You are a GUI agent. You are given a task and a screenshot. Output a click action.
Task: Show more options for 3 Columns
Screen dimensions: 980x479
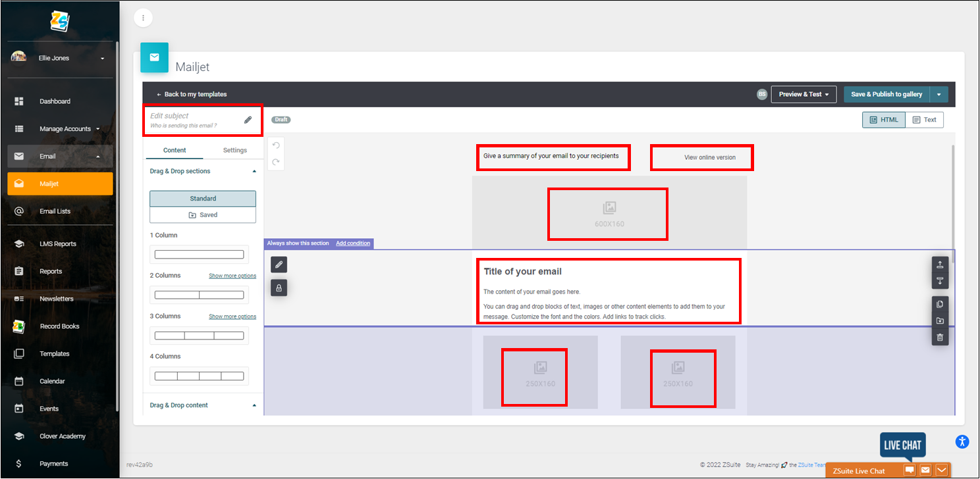pos(232,316)
